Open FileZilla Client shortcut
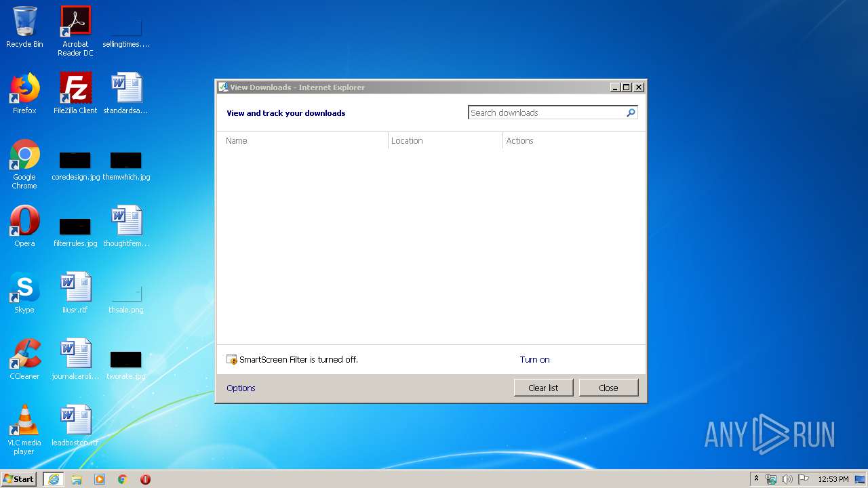The width and height of the screenshot is (868, 488). [75, 94]
